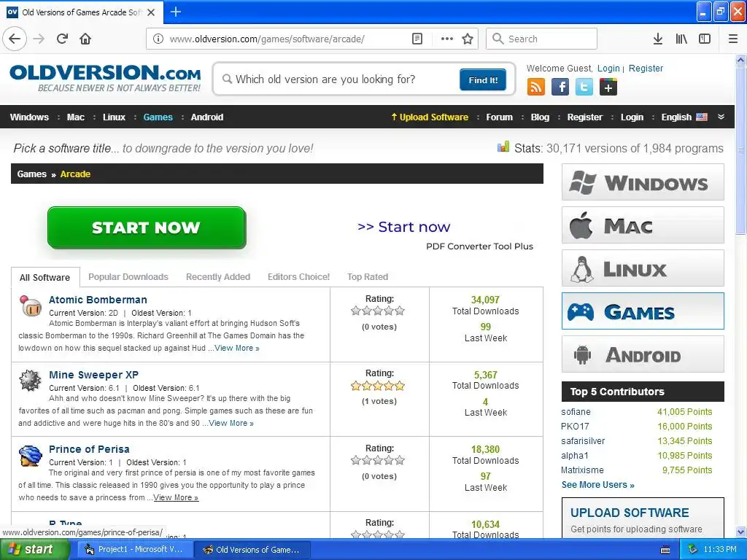Image resolution: width=747 pixels, height=560 pixels.
Task: Bookmark this page with the star icon
Action: (x=468, y=39)
